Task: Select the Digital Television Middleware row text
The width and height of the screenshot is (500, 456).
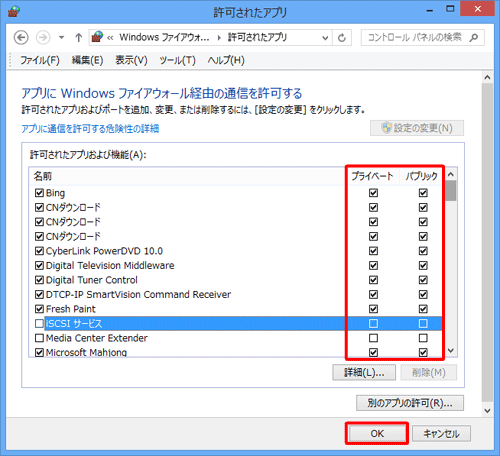Action: [110, 266]
